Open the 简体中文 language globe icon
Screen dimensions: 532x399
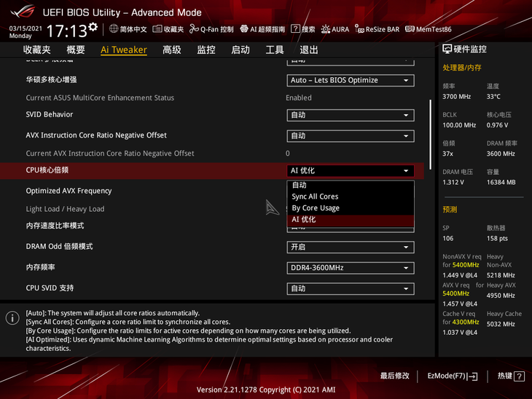[114, 29]
